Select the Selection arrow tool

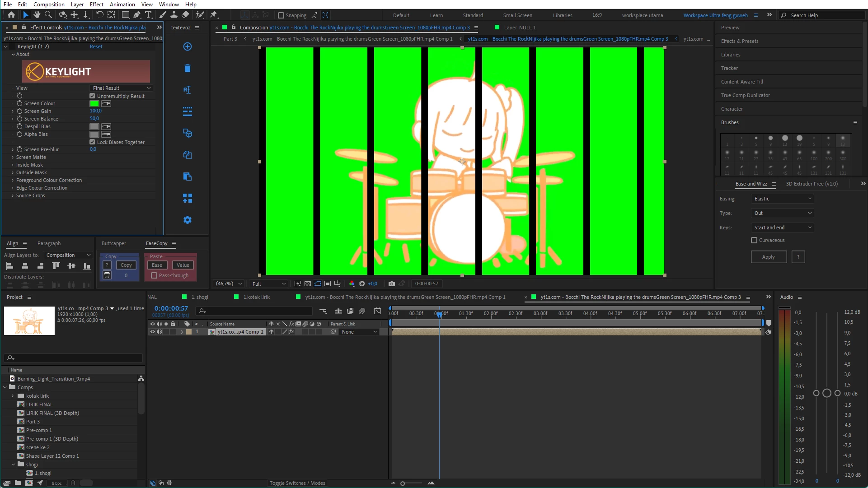[x=26, y=15]
